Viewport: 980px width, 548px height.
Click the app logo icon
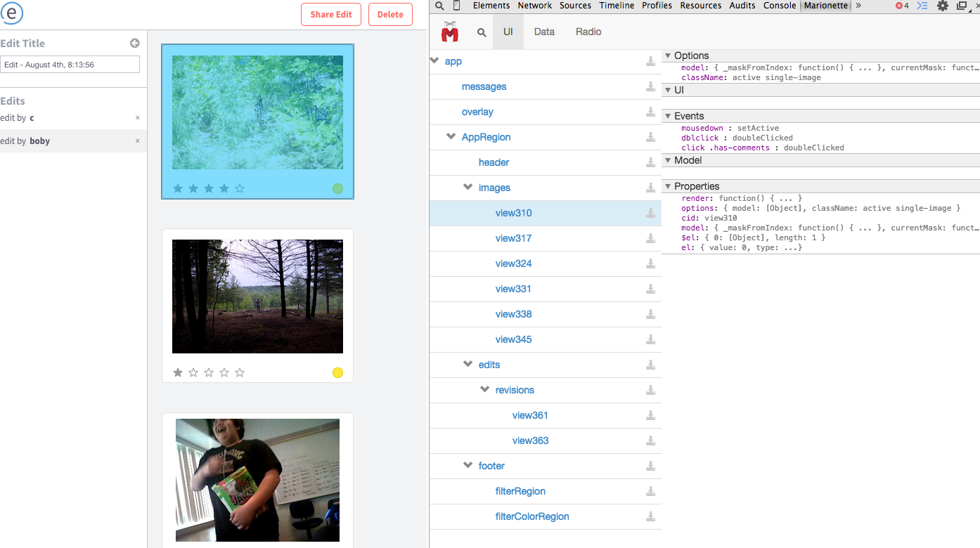click(x=12, y=13)
